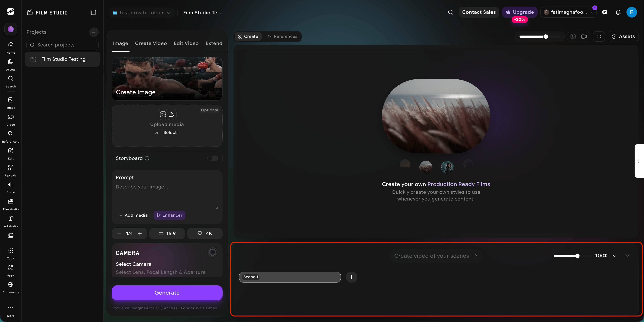
Task: Switch to the Create Video tab
Action: [151, 43]
